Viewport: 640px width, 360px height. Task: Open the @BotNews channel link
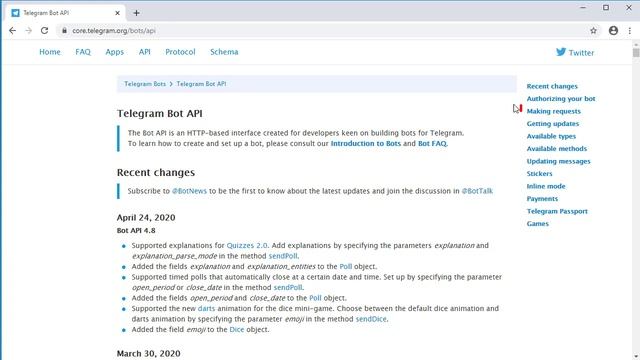189,191
